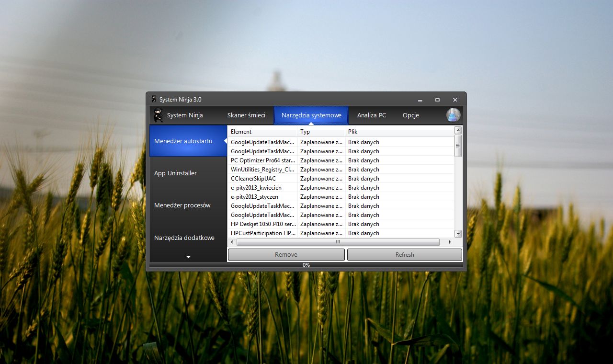The width and height of the screenshot is (613, 364).
Task: Select CCleanerSkipUAC entry
Action: [x=341, y=178]
